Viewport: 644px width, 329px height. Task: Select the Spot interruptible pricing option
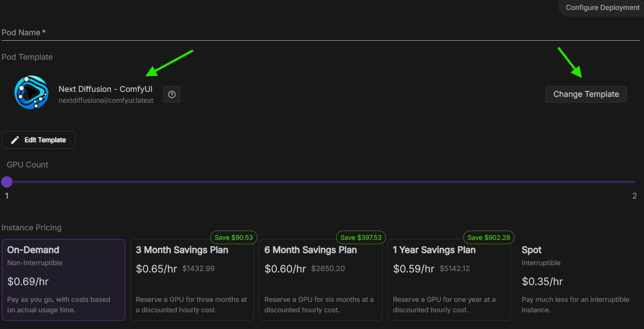pos(577,280)
